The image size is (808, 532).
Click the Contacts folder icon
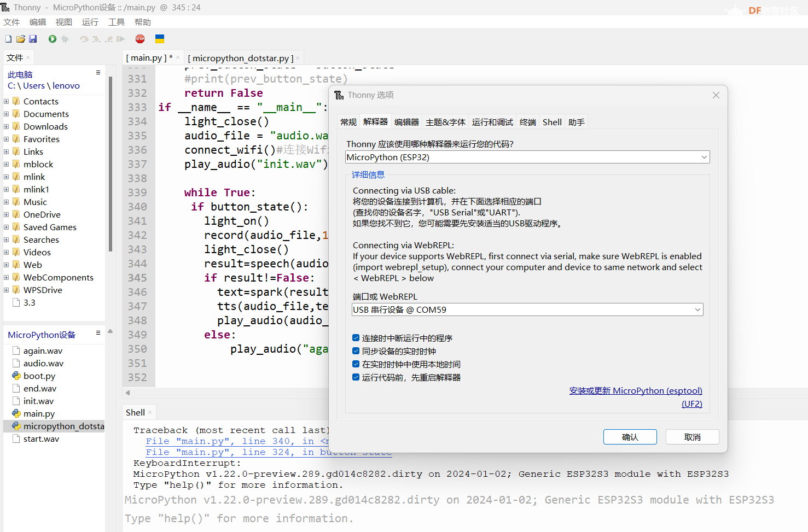tap(16, 101)
